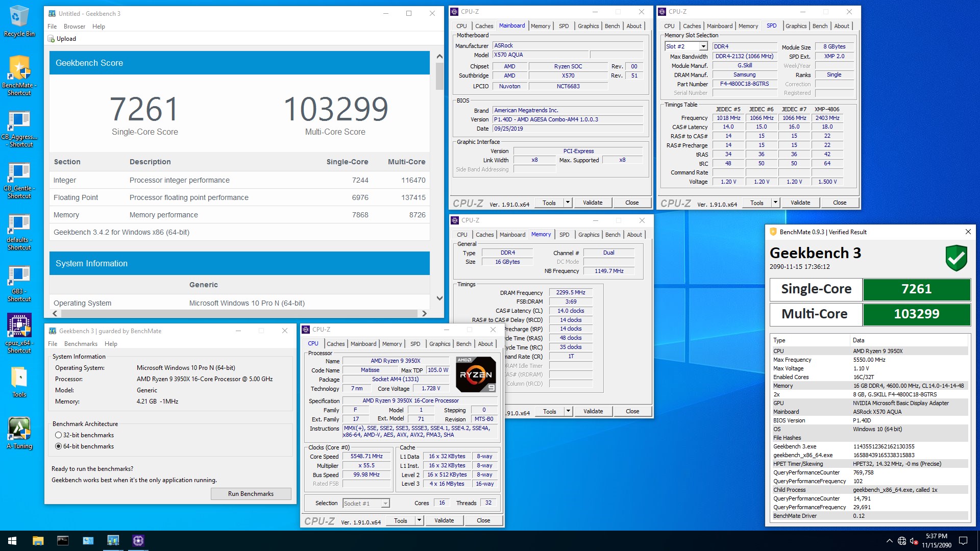The width and height of the screenshot is (980, 551).
Task: Open the Recycle Bin desktop icon
Action: [x=19, y=21]
